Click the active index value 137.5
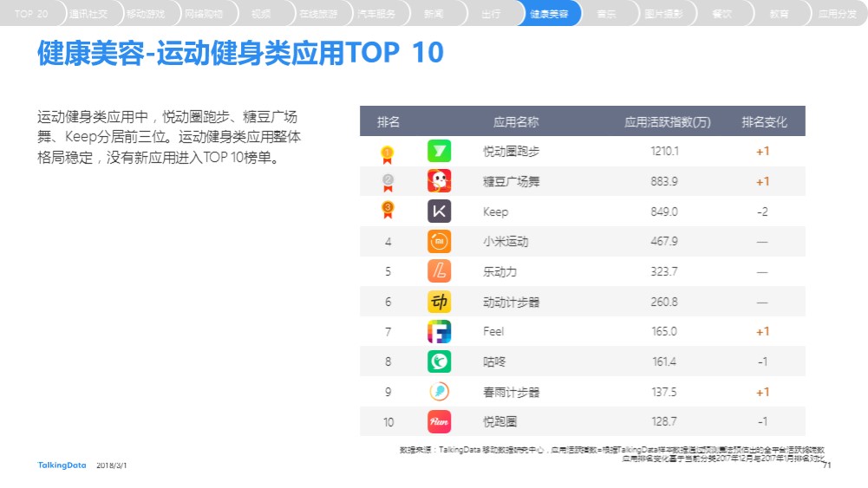The width and height of the screenshot is (868, 488). pos(664,392)
